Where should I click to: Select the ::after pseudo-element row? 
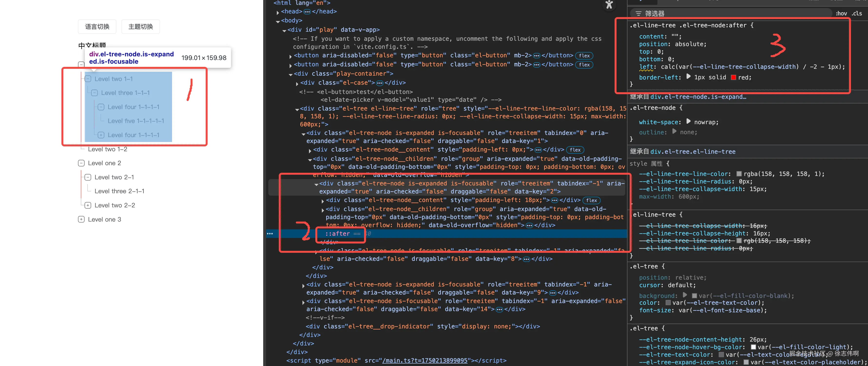point(337,234)
